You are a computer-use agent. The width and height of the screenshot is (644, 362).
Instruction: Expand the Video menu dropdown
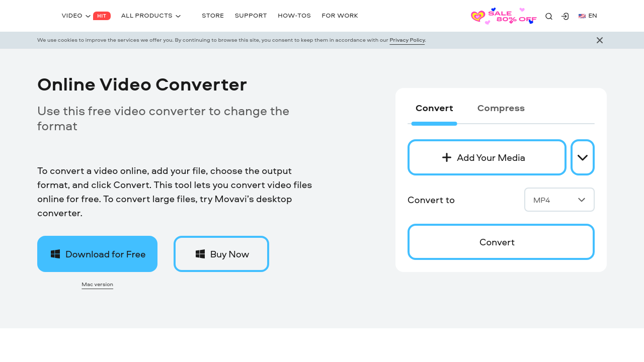tap(76, 16)
